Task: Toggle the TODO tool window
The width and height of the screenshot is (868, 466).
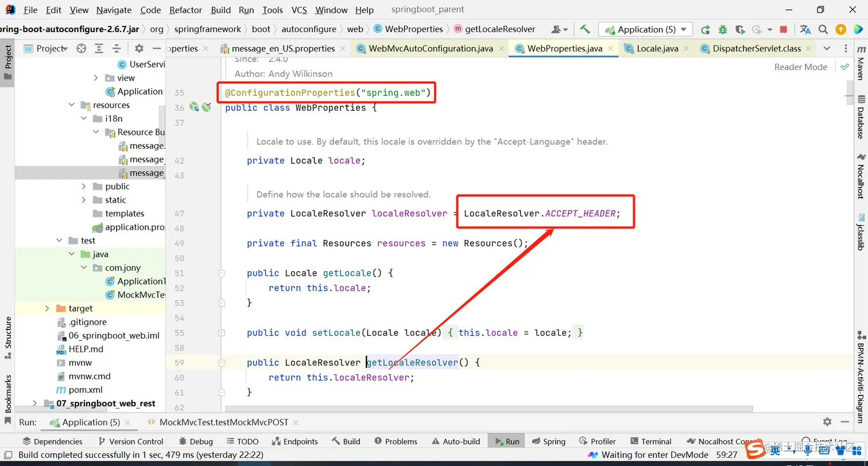Action: 243,441
